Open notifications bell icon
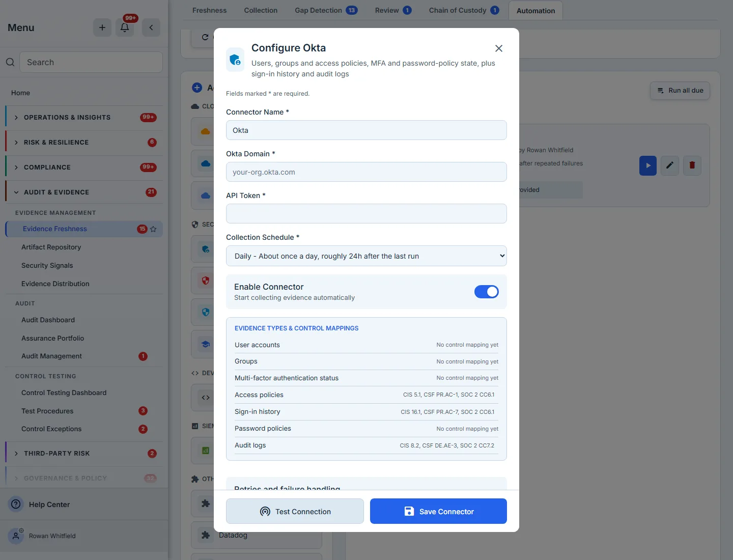The height and width of the screenshot is (560, 733). pos(125,27)
